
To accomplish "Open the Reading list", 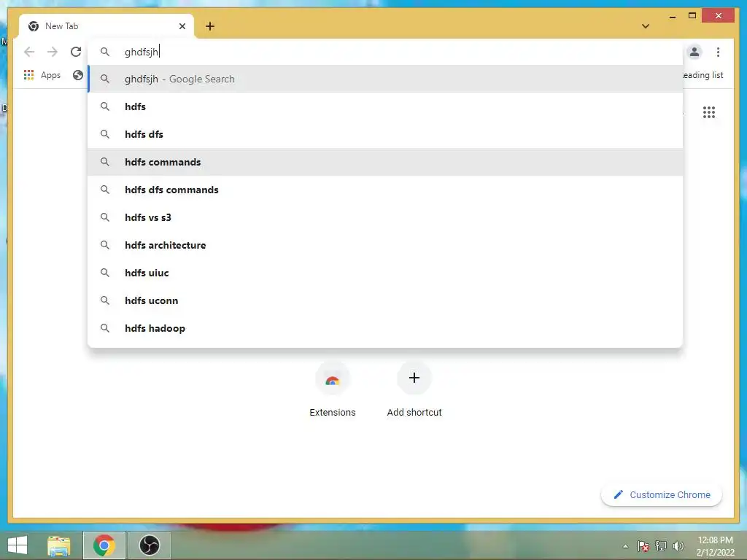I will (703, 75).
